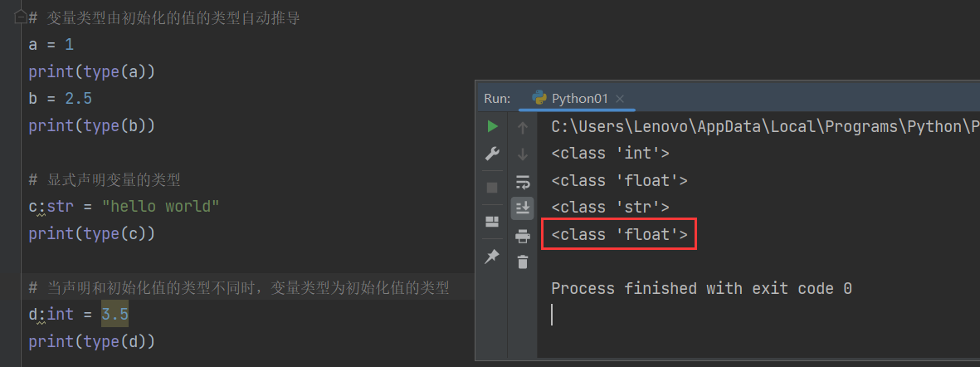The height and width of the screenshot is (367, 980).
Task: Toggle Pin Tab in Run panel
Action: click(493, 256)
